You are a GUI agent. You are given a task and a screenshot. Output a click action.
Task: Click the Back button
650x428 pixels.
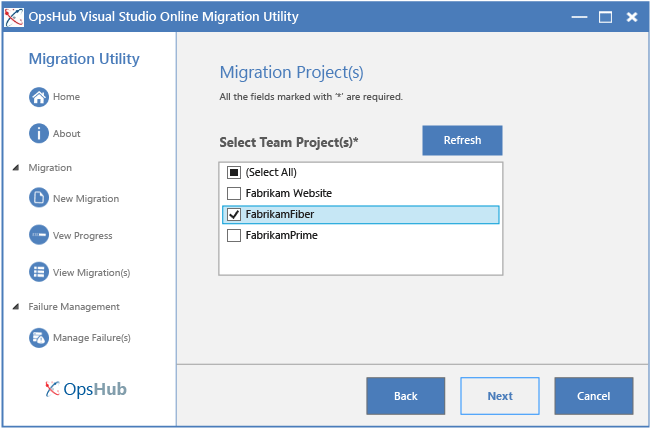click(405, 396)
